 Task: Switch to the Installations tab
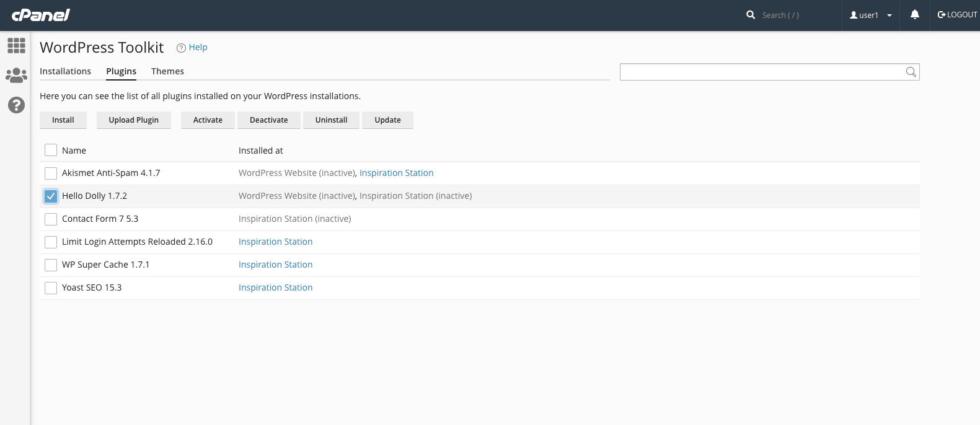pyautogui.click(x=65, y=71)
